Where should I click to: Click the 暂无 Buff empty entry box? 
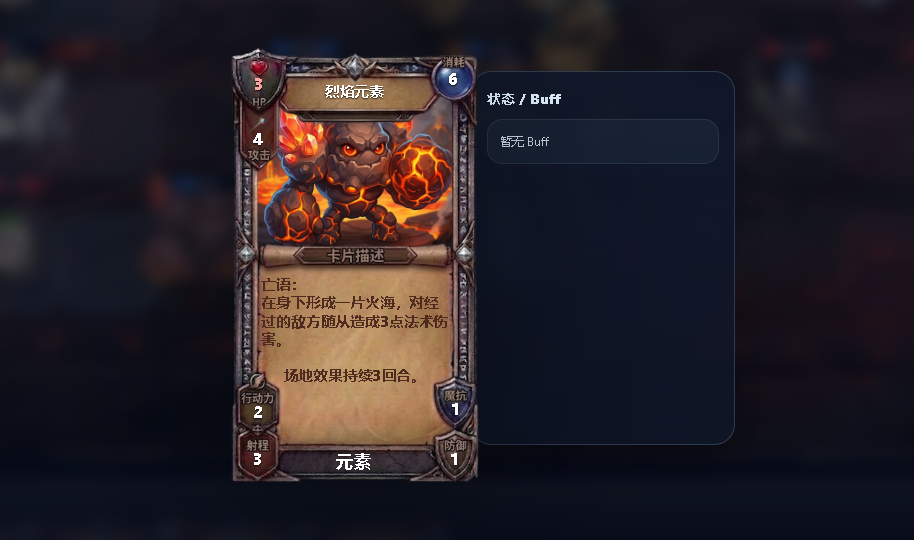(x=603, y=142)
